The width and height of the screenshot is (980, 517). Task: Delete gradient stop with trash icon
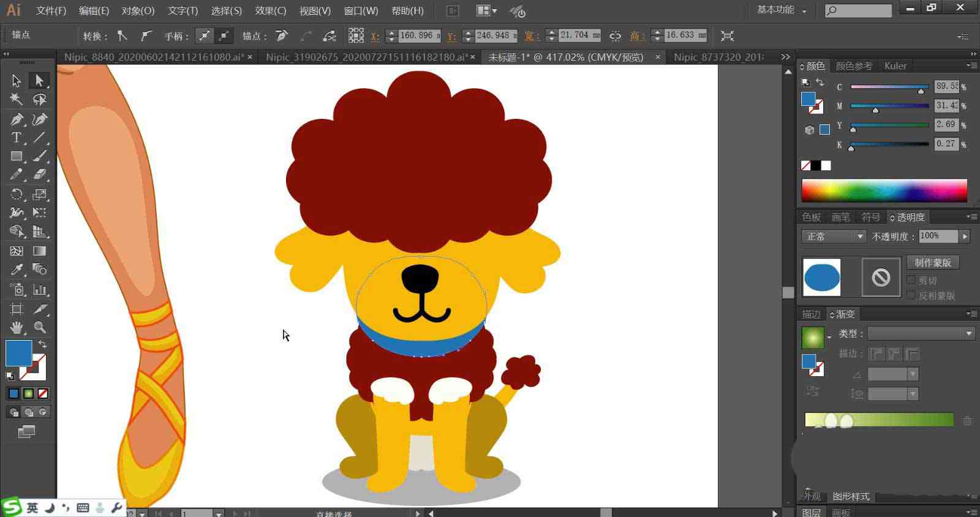pyautogui.click(x=967, y=420)
